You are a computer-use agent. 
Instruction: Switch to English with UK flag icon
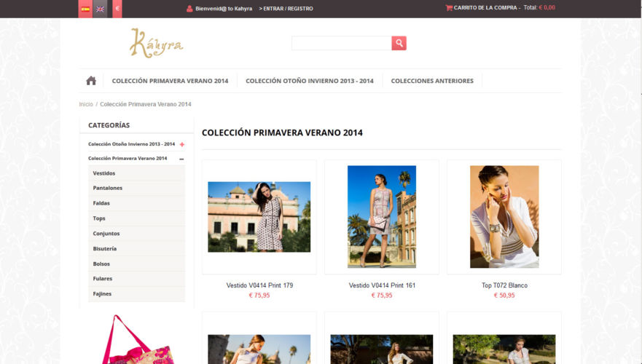click(x=100, y=9)
